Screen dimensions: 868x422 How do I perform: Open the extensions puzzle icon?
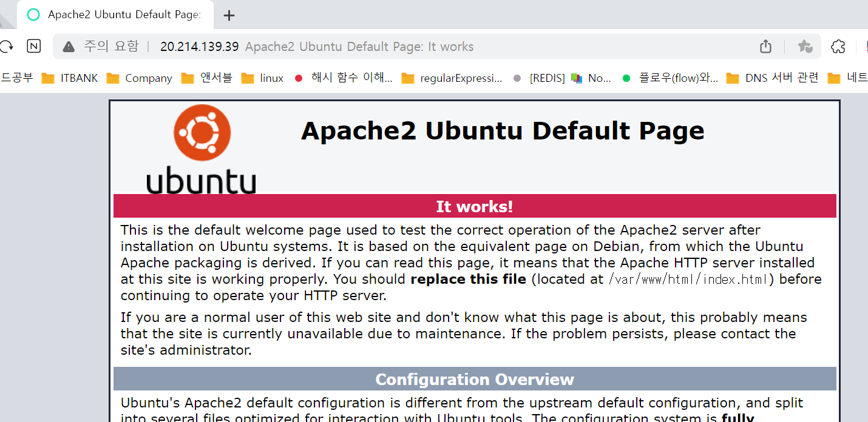838,47
